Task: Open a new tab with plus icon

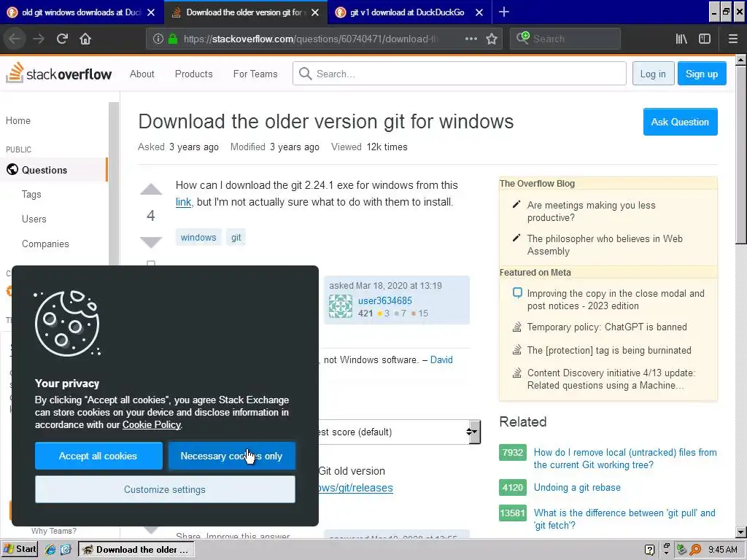Action: coord(503,12)
